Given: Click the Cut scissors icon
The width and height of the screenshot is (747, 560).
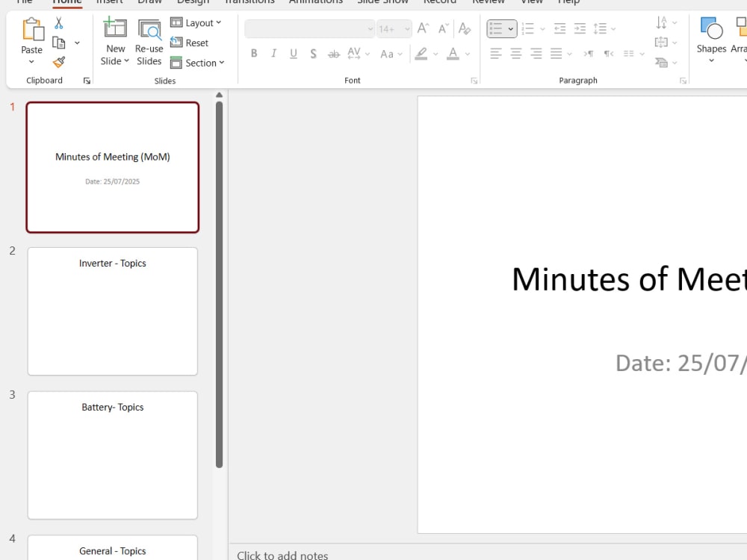Looking at the screenshot, I should [58, 23].
